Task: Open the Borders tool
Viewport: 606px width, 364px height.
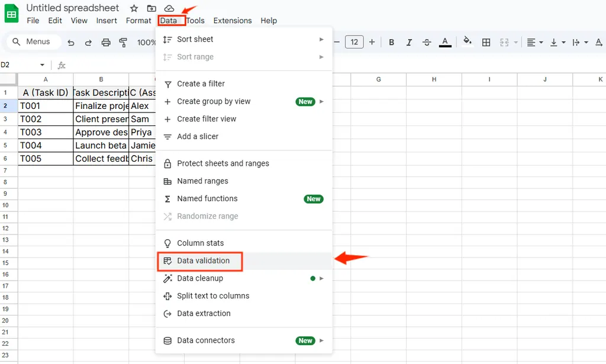Action: [486, 43]
